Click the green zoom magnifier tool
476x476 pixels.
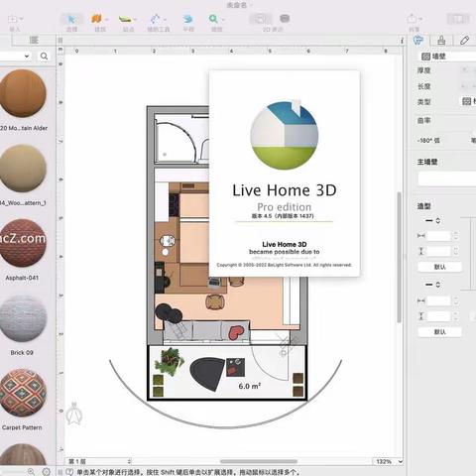(x=213, y=19)
